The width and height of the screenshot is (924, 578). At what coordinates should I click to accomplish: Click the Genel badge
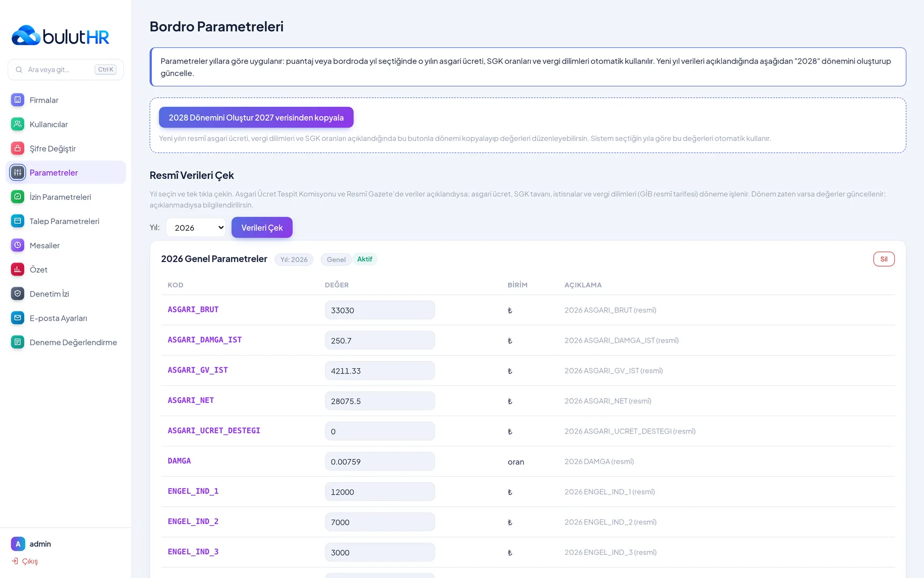(336, 259)
